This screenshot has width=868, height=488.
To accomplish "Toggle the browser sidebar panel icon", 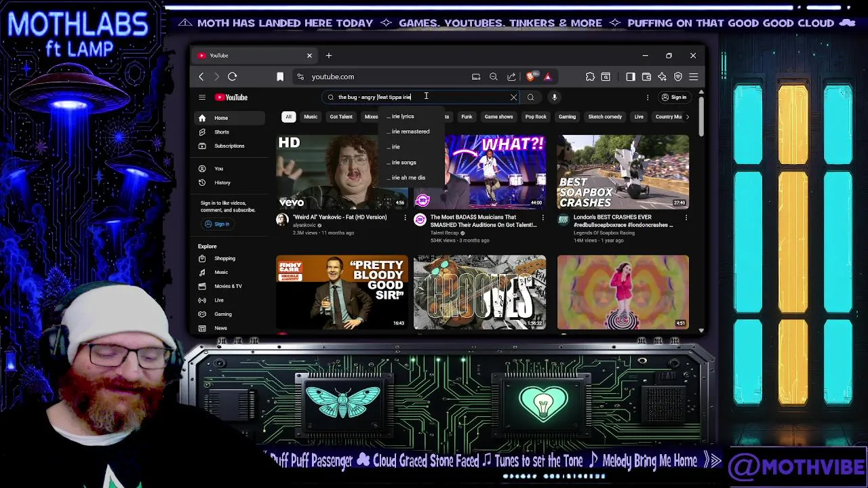I will pos(631,77).
